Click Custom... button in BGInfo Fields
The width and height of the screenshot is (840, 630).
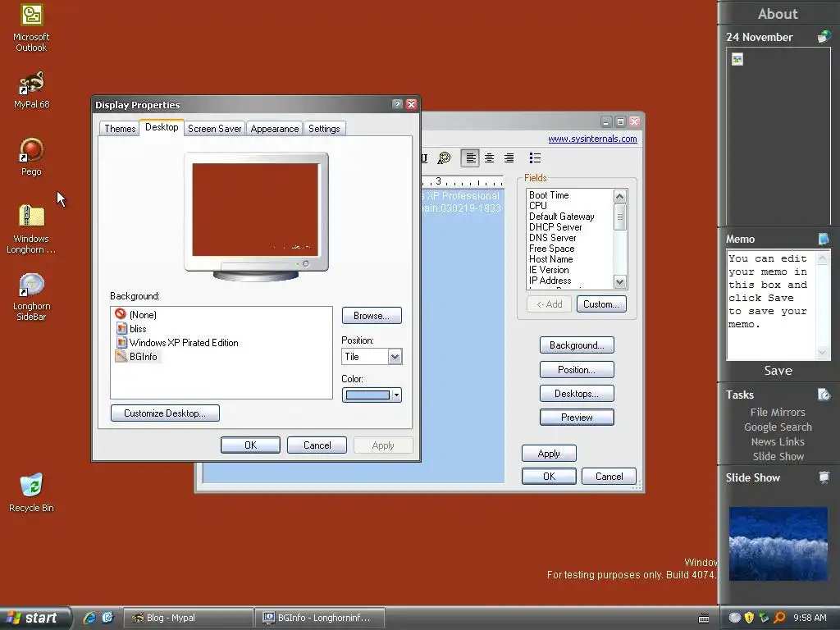coord(601,304)
